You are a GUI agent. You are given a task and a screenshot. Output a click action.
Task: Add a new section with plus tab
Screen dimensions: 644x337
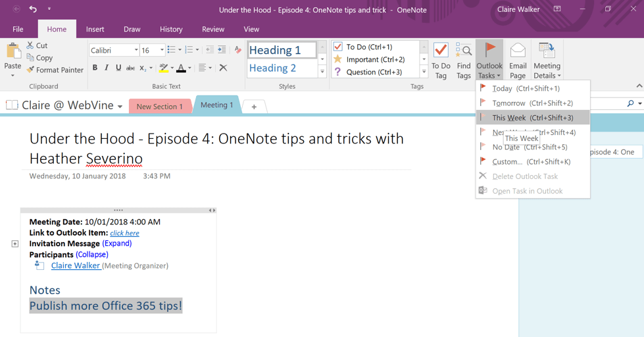click(x=254, y=107)
